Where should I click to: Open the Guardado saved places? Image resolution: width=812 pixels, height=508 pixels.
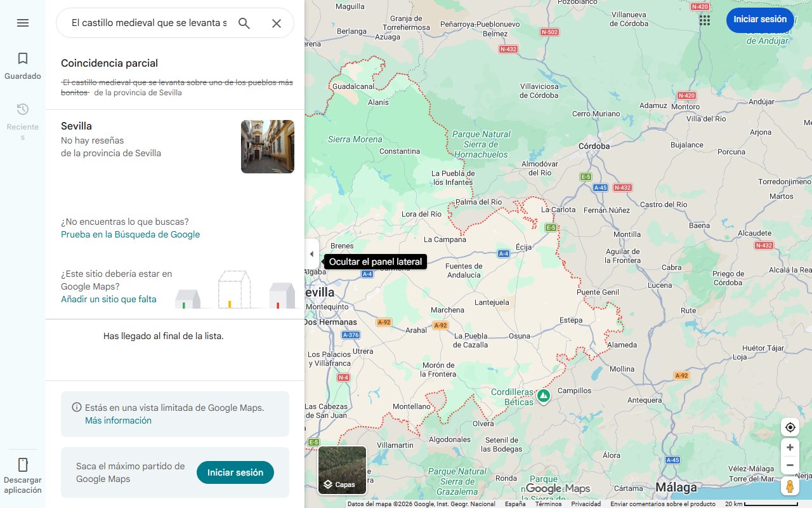pos(23,66)
